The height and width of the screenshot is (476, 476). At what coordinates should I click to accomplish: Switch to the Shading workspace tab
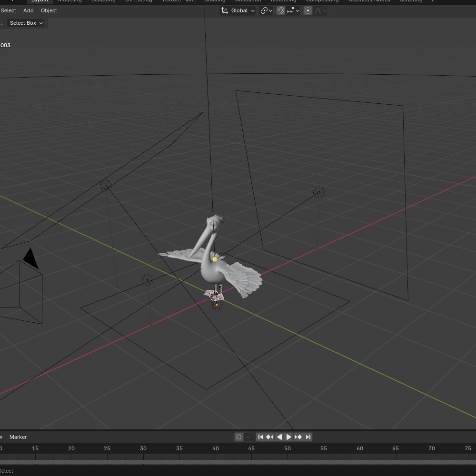pyautogui.click(x=215, y=1)
